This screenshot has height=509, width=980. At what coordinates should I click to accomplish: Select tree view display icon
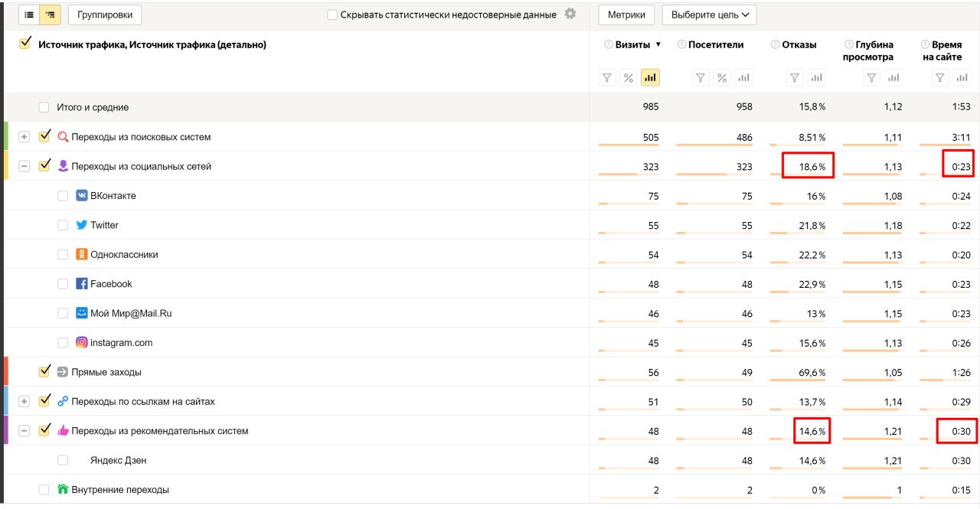point(51,15)
